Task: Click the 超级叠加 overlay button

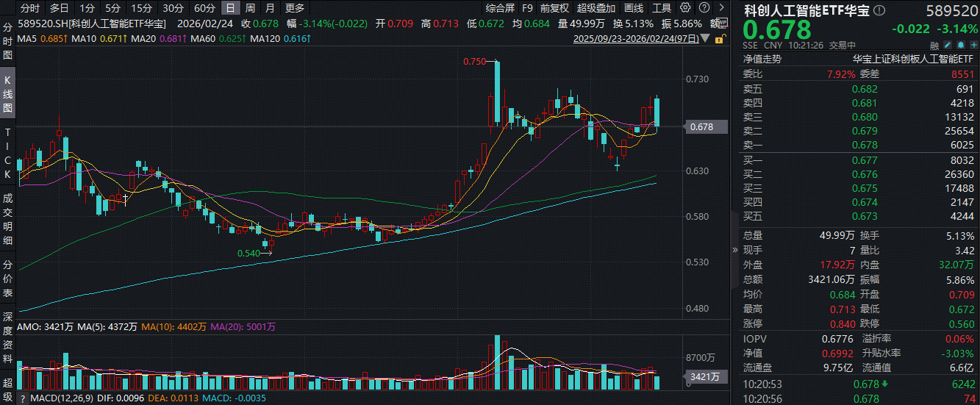Action: coord(595,8)
